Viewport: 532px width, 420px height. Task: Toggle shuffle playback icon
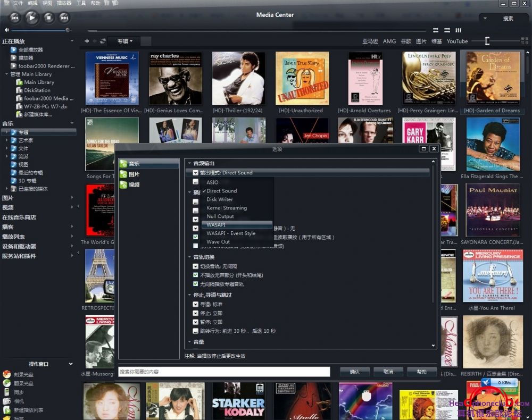[x=447, y=30]
